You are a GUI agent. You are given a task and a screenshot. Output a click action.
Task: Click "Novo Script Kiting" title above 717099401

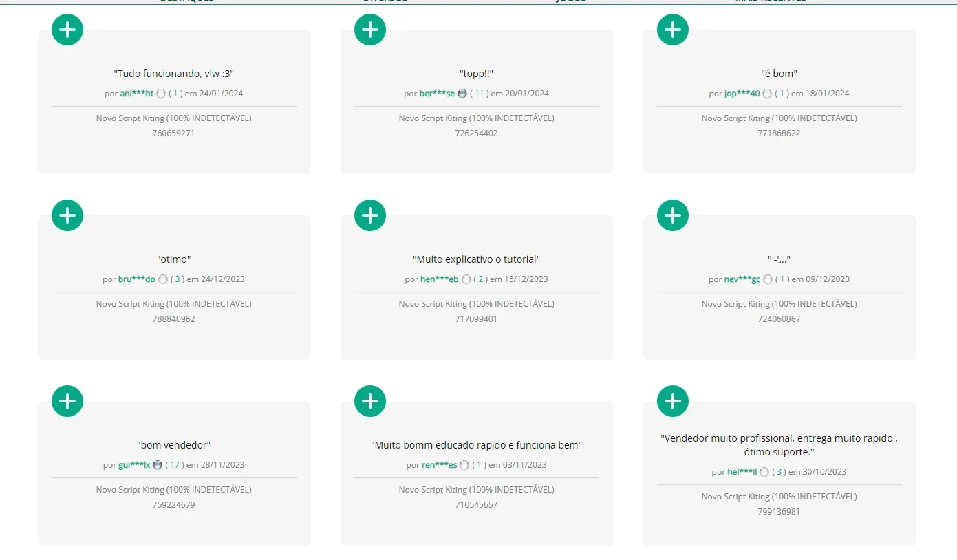pyautogui.click(x=476, y=304)
